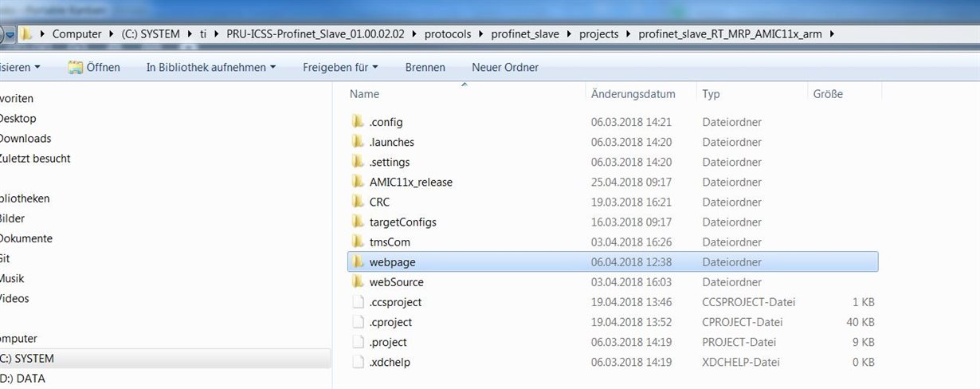The height and width of the screenshot is (389, 980).
Task: Create a Neuer Ordner
Action: click(x=505, y=67)
